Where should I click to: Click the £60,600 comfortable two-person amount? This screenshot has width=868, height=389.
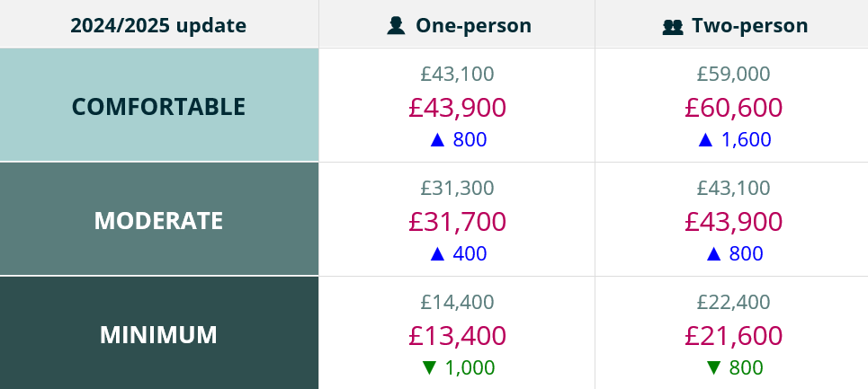733,108
